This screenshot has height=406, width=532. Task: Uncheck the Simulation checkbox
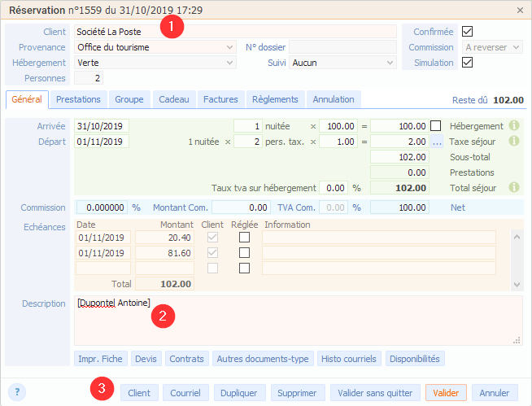click(467, 63)
